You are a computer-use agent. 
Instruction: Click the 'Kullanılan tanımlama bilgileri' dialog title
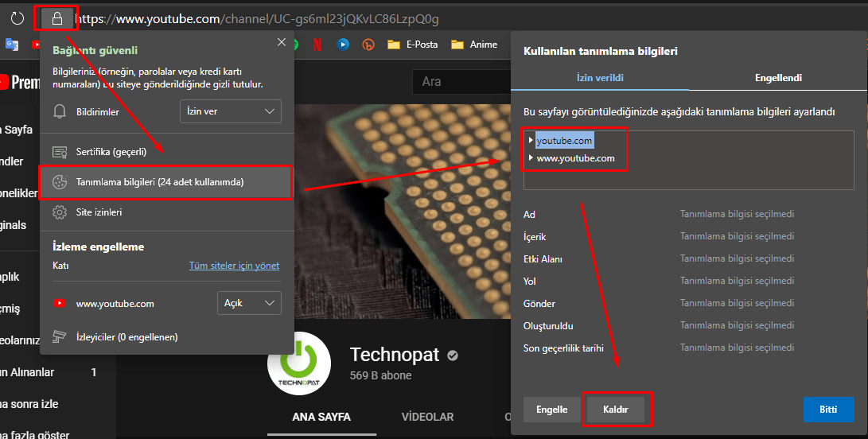click(601, 51)
